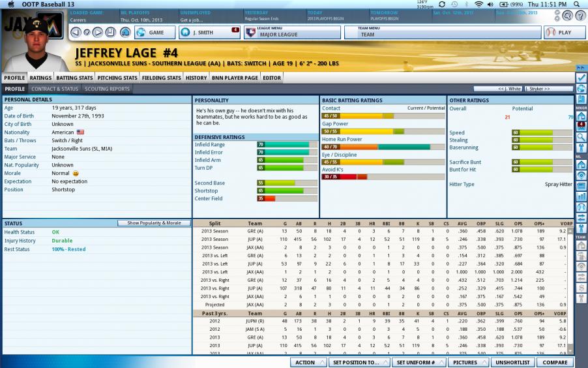The width and height of the screenshot is (588, 368).
Task: Open the ACTION dropdown
Action: click(308, 362)
